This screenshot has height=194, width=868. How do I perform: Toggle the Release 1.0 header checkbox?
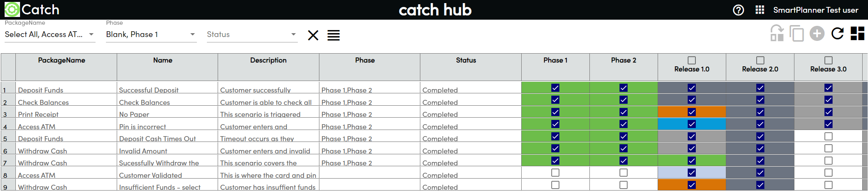[692, 61]
